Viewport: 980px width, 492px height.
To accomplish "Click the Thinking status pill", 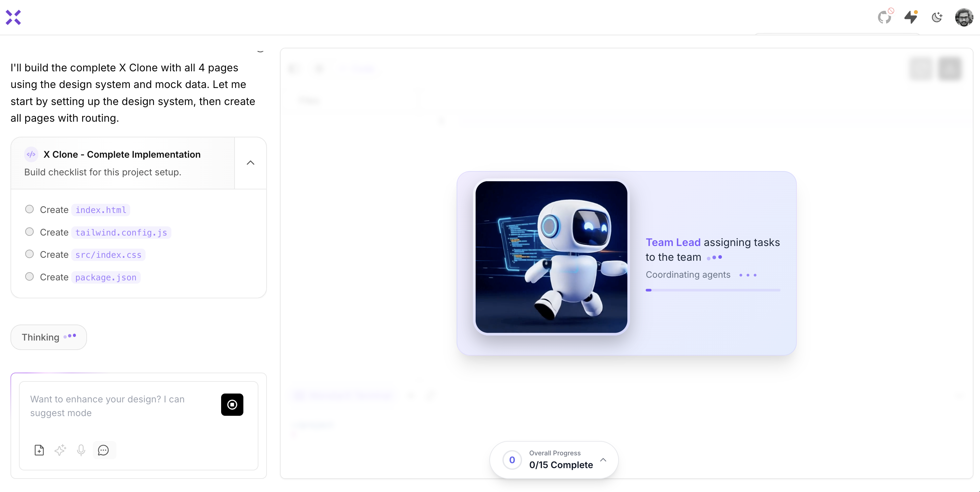I will coord(49,337).
